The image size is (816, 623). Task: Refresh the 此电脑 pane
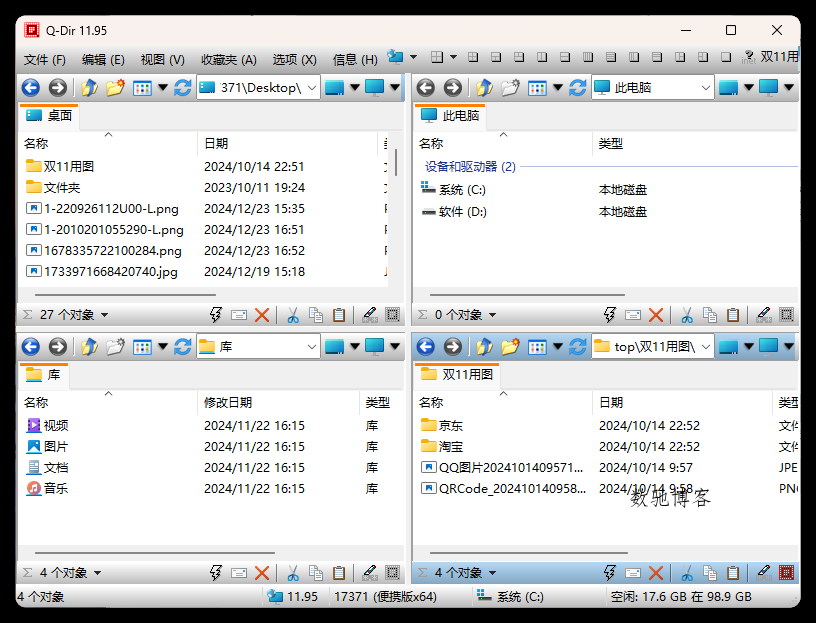(577, 87)
